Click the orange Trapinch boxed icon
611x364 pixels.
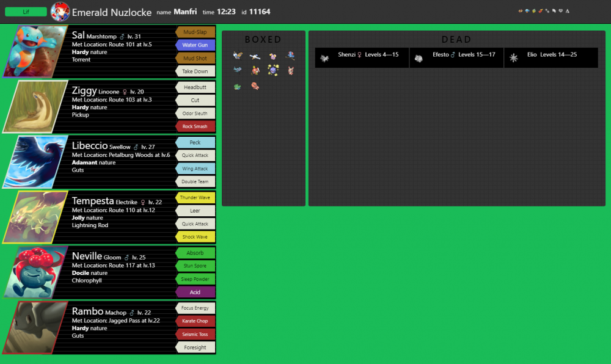click(x=255, y=86)
